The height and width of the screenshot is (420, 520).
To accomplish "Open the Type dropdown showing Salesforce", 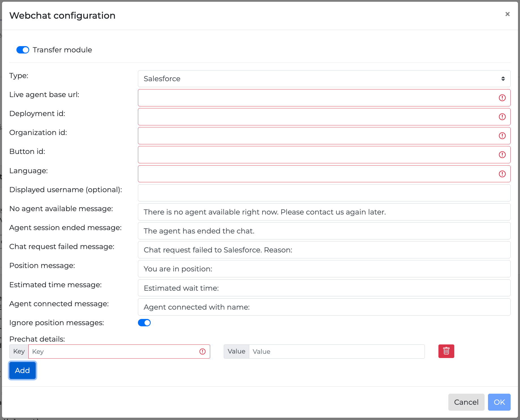I will (x=324, y=79).
